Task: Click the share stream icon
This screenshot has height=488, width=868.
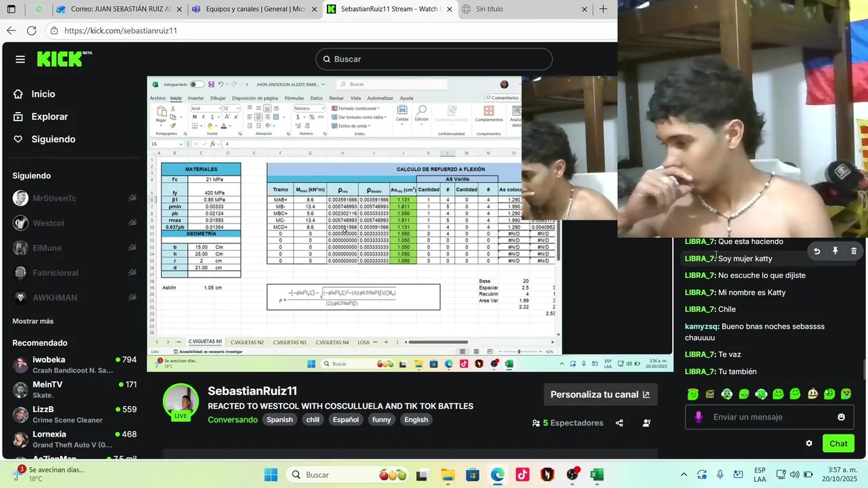Action: (619, 423)
